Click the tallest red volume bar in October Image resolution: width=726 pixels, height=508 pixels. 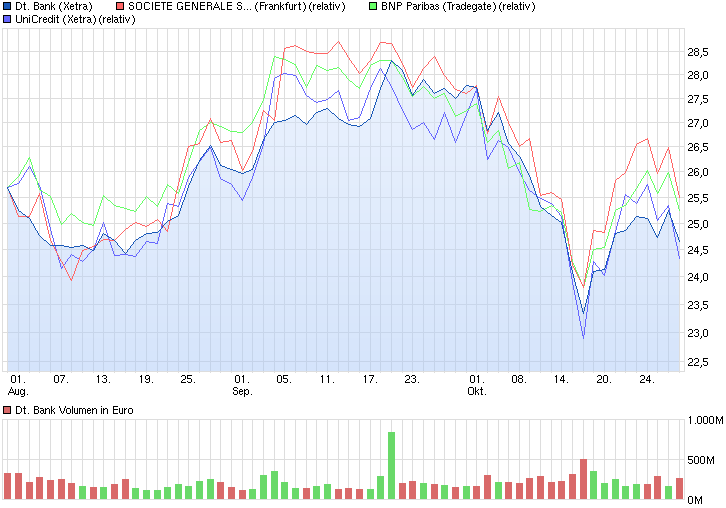(583, 479)
